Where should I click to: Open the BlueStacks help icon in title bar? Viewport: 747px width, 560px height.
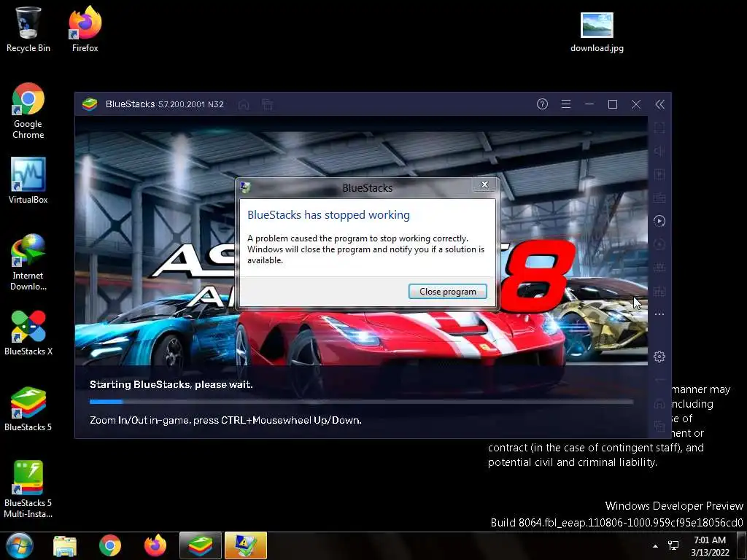pyautogui.click(x=542, y=104)
